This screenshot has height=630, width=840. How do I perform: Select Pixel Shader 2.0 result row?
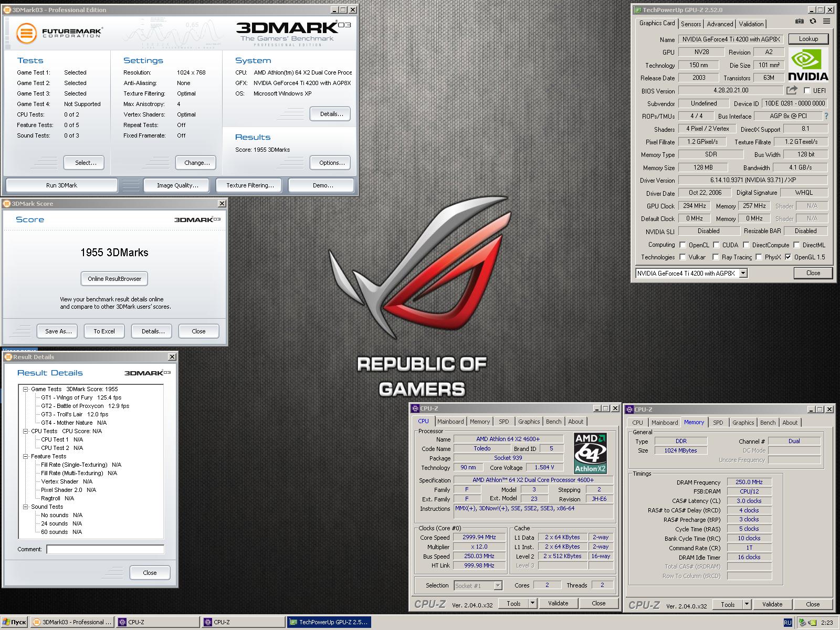coord(68,490)
